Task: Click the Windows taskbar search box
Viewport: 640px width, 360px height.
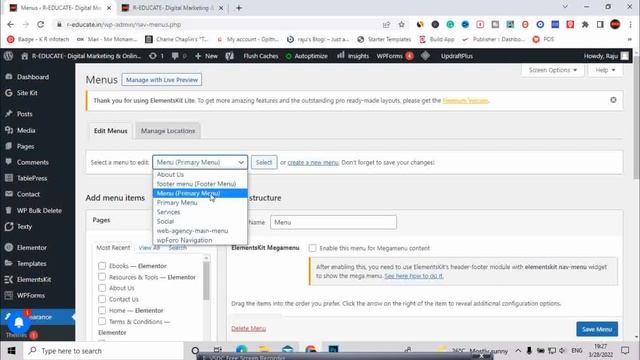Action: pos(104,351)
